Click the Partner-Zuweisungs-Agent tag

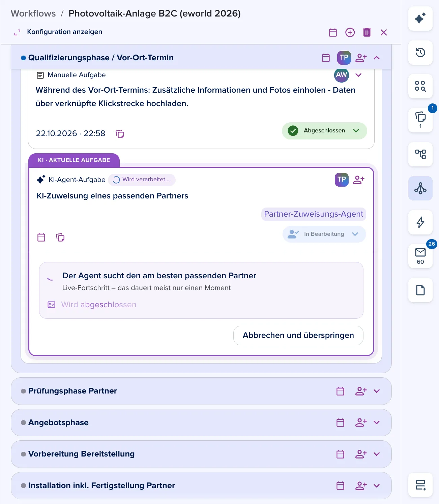(x=314, y=214)
